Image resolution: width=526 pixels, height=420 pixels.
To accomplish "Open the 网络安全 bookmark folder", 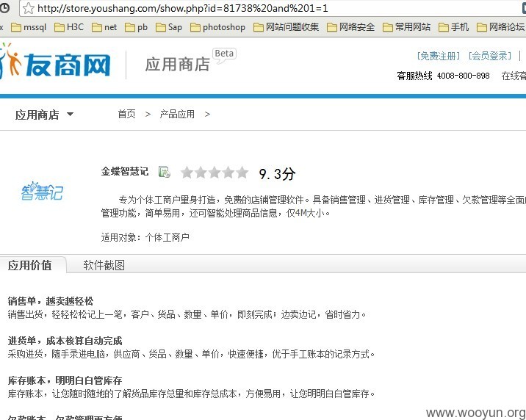I will (351, 27).
